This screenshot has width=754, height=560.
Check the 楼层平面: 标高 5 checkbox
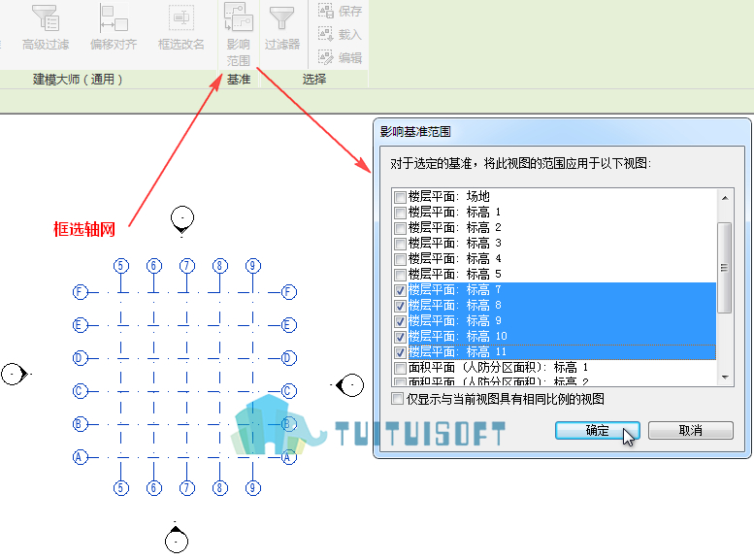coord(400,275)
